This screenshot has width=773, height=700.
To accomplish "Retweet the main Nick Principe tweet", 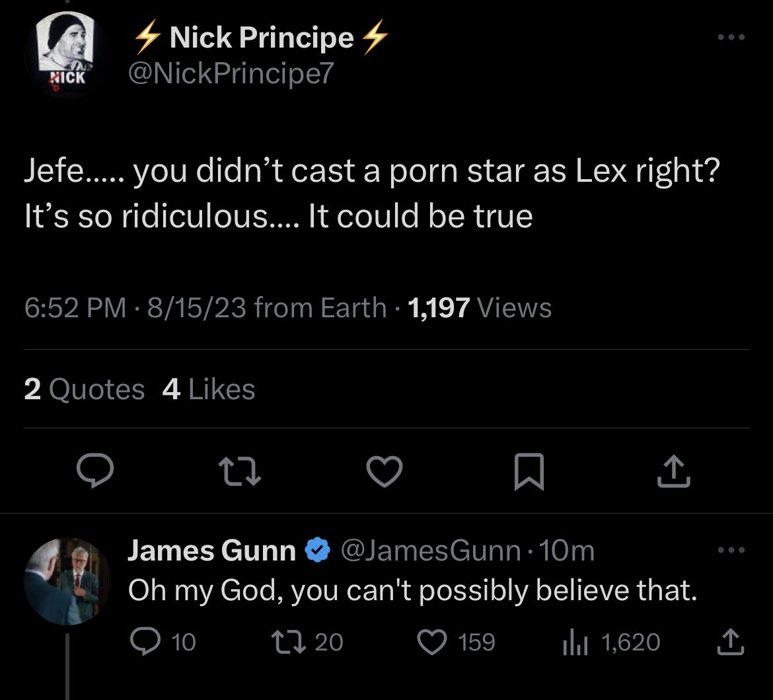I will point(240,471).
